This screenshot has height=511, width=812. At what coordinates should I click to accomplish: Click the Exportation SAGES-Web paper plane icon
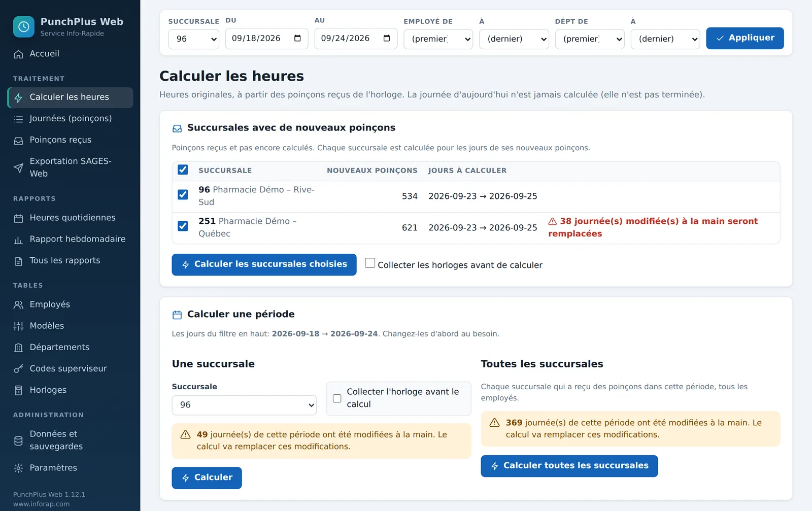point(18,167)
